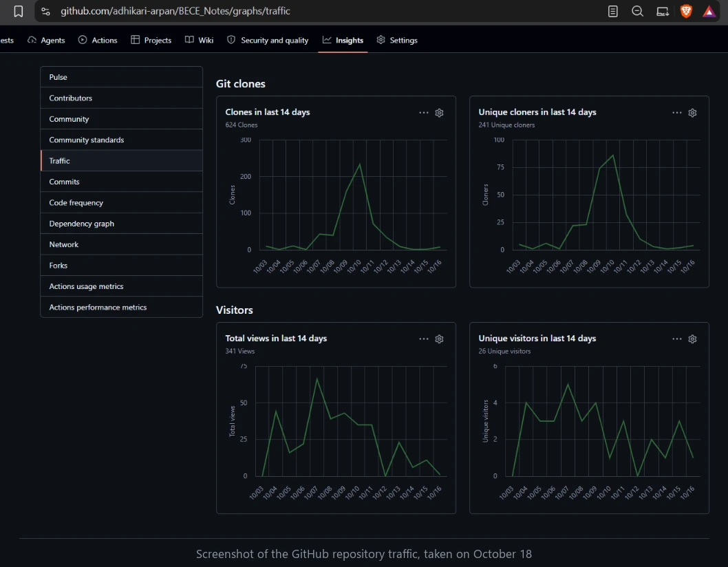This screenshot has width=728, height=567.
Task: Open the Agents tab
Action: [46, 41]
